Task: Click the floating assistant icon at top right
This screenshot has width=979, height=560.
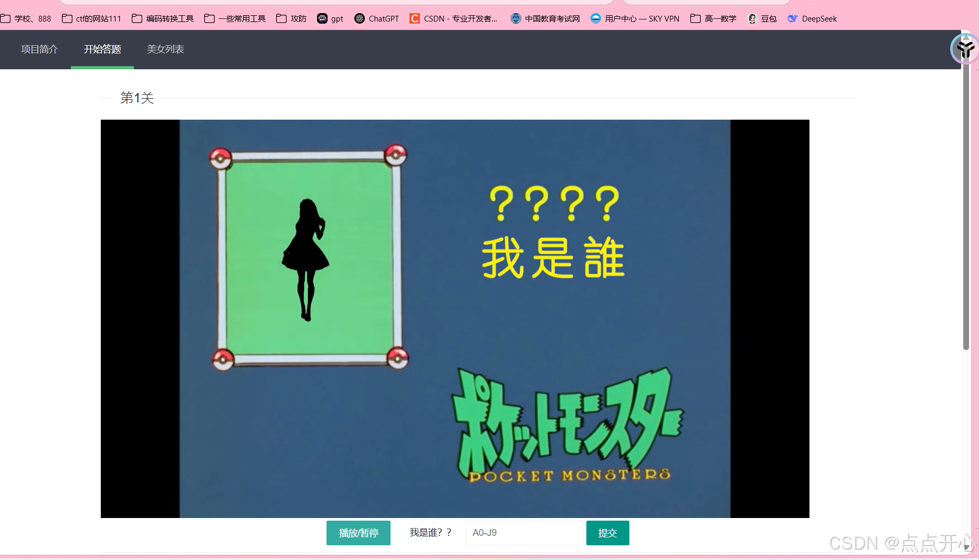Action: [965, 49]
